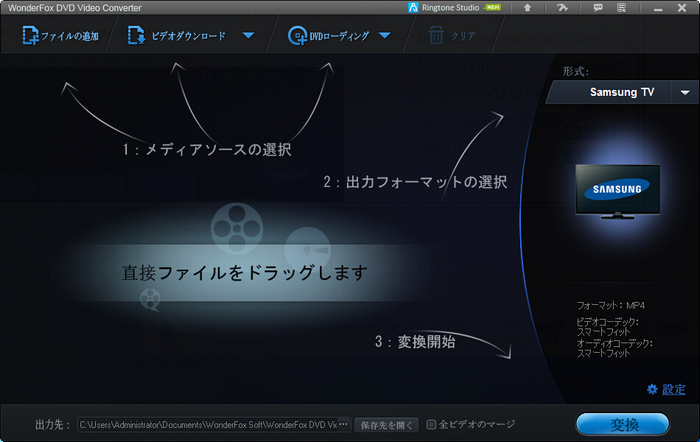Toggle the 全ビデオのマージ checkbox
The image size is (700, 442).
coord(431,424)
